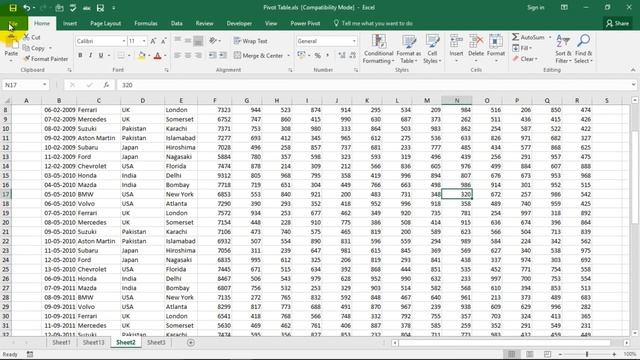The width and height of the screenshot is (640, 360).
Task: Click the Undo arrow in title bar
Action: point(27,8)
